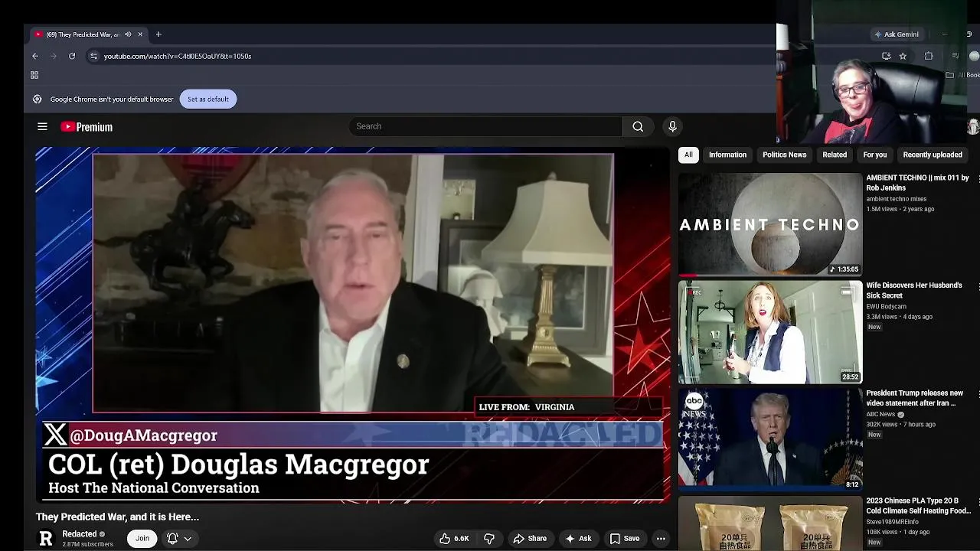
Task: Save the video to a playlist
Action: pos(624,539)
